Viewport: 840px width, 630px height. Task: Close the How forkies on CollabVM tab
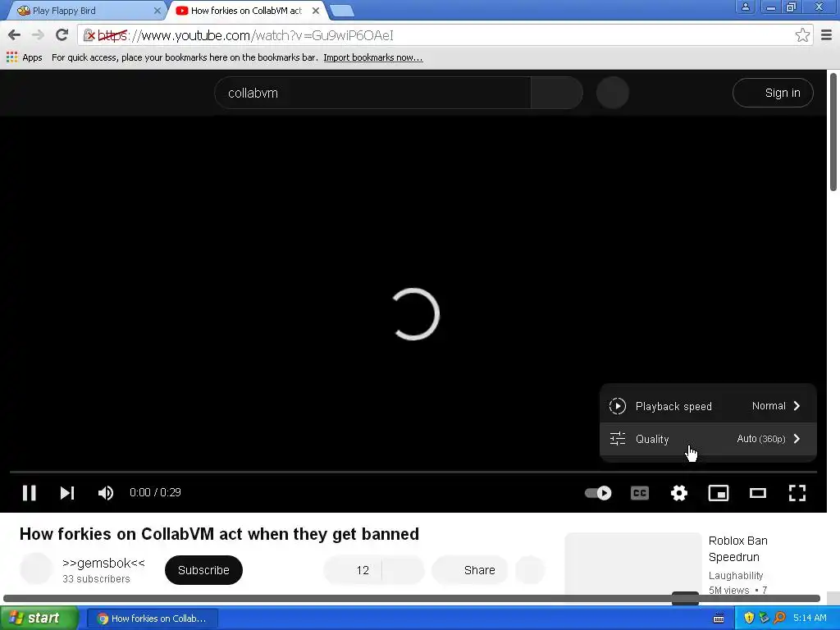pyautogui.click(x=316, y=11)
